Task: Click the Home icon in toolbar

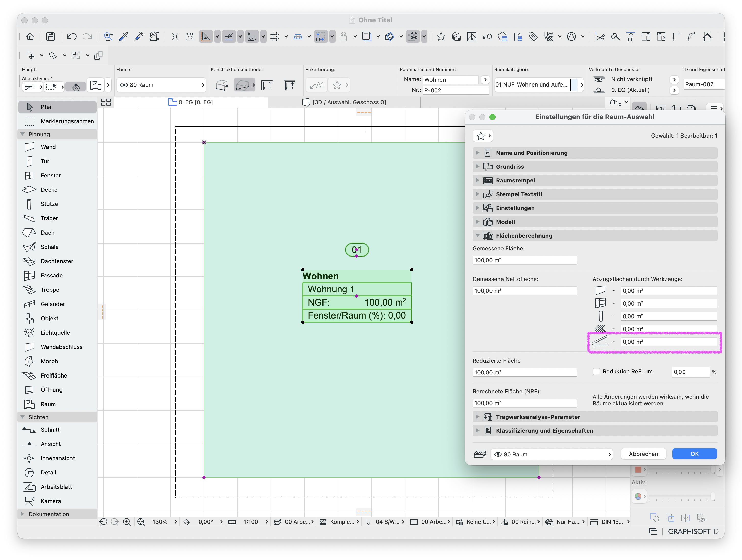Action: click(x=30, y=36)
